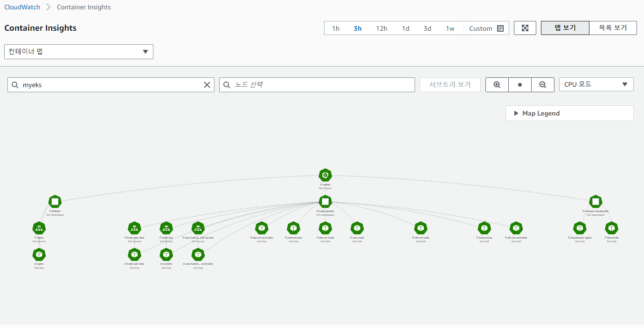This screenshot has width=644, height=328.
Task: Zoom in on the container map
Action: (x=497, y=85)
